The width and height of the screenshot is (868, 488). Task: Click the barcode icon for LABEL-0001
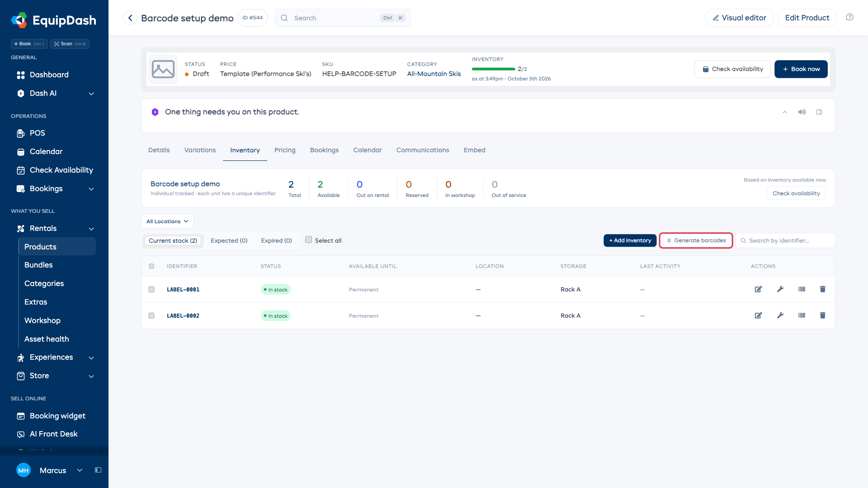point(802,289)
